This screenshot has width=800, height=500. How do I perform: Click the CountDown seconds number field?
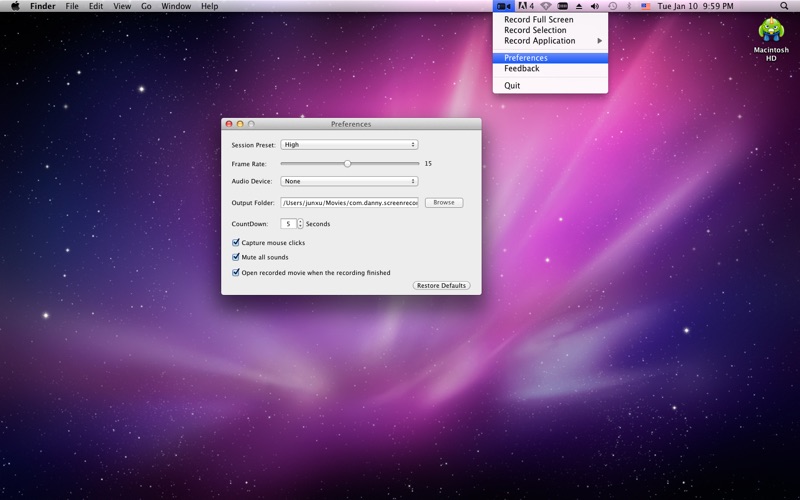[288, 223]
